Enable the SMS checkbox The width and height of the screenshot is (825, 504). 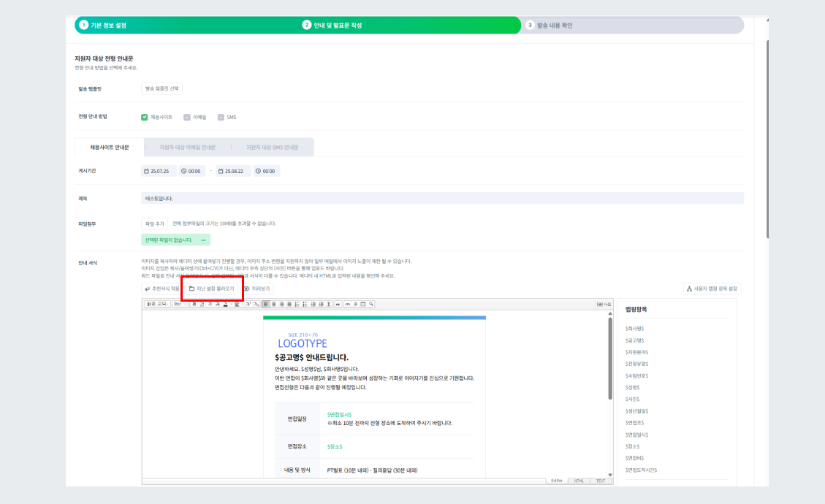[x=221, y=117]
